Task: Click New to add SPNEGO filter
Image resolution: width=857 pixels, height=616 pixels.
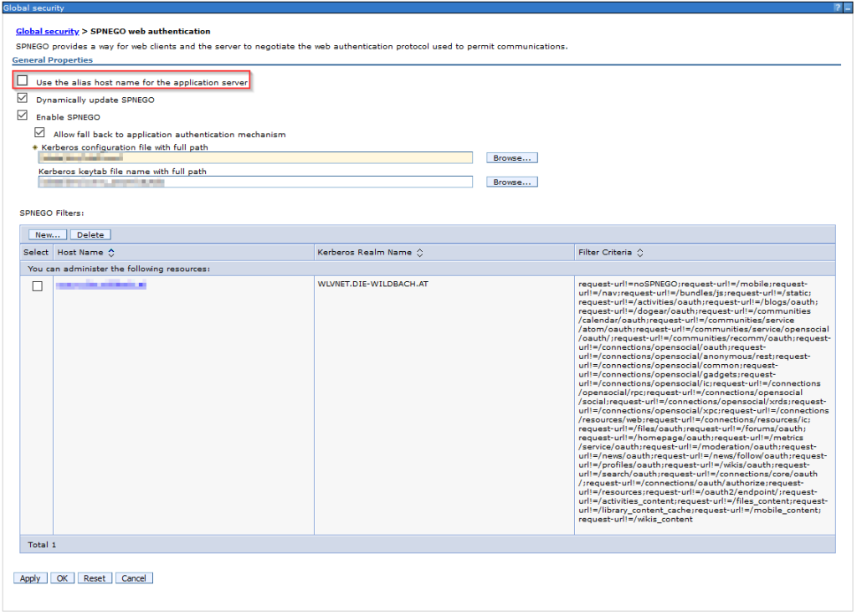Action: 48,235
